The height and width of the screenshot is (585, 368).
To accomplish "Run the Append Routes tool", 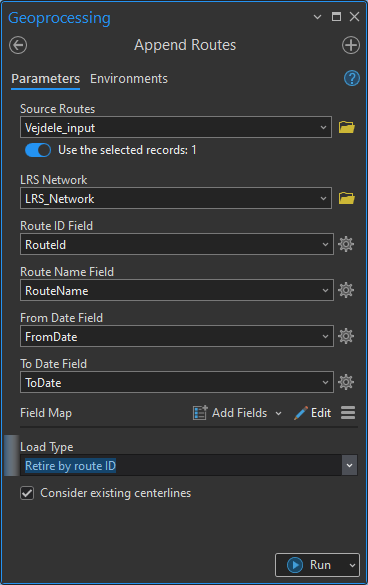I will click(309, 565).
